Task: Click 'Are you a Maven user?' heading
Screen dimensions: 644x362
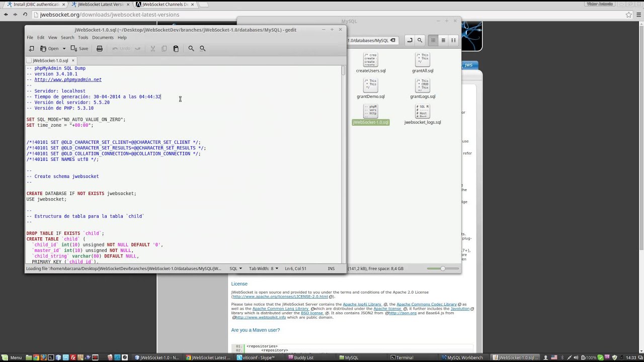Action: point(256,330)
